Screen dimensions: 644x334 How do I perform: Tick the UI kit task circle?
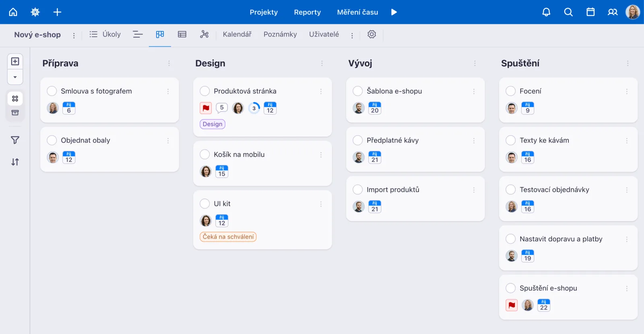(205, 204)
